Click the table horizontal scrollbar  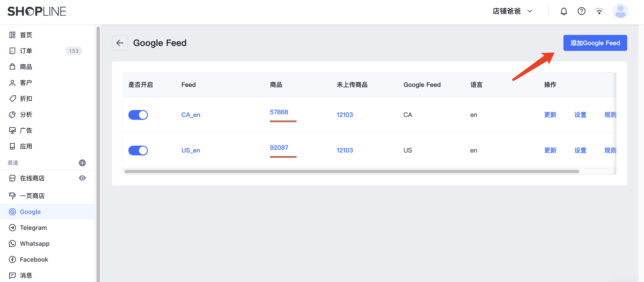[352, 171]
